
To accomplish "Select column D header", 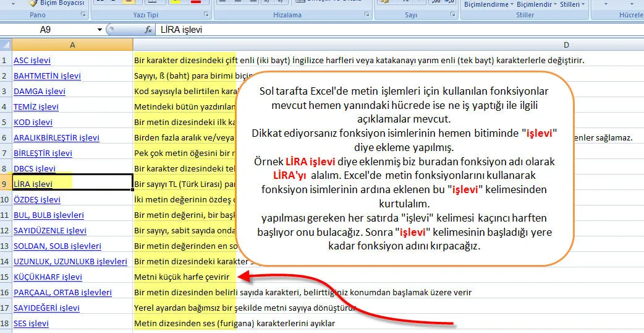I will pyautogui.click(x=566, y=45).
